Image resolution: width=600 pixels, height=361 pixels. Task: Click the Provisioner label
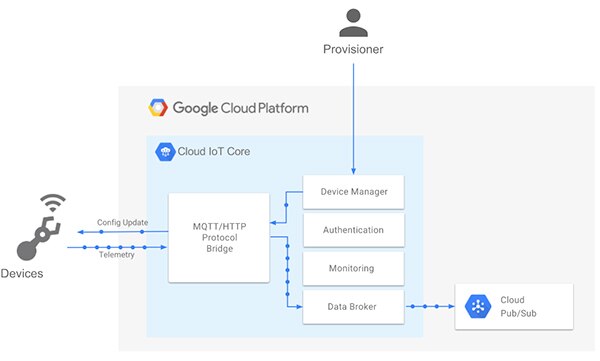pos(353,49)
